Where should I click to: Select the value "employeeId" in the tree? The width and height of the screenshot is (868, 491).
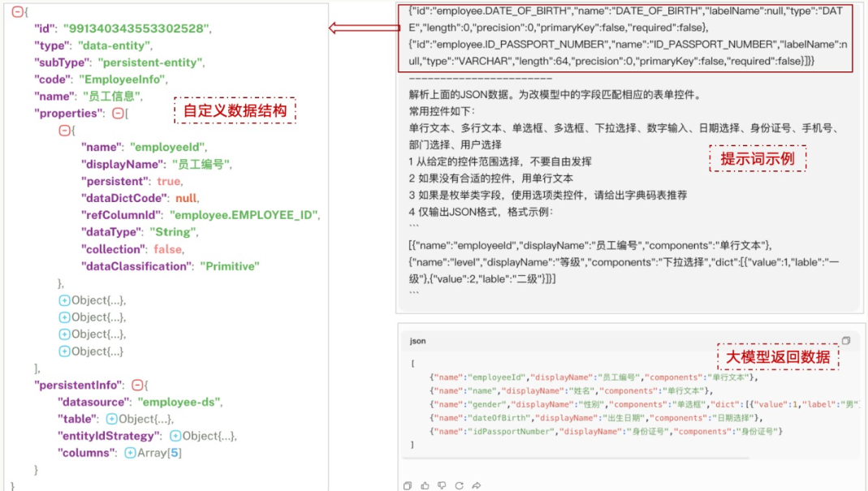(168, 147)
